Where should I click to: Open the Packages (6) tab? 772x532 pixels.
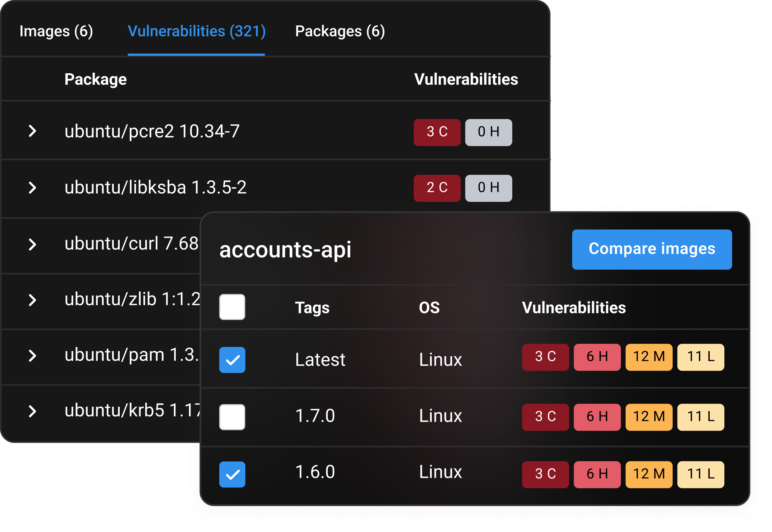(340, 31)
